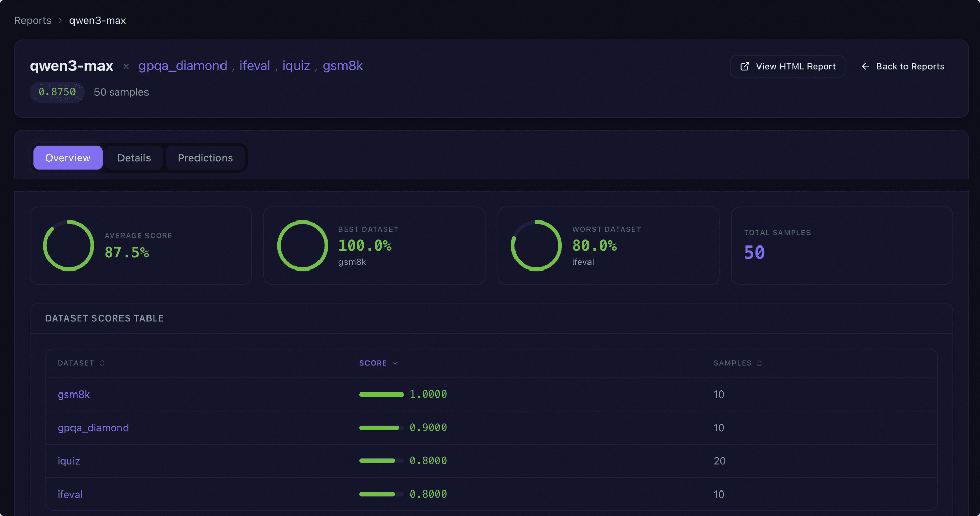The image size is (980, 516).
Task: Click the Best Dataset circular gauge
Action: coord(303,245)
